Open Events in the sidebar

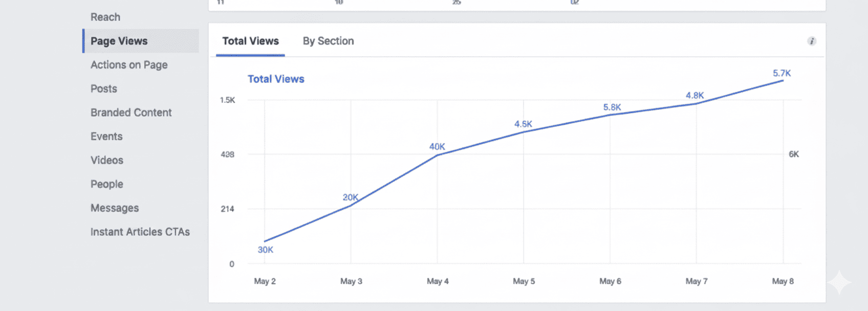[x=106, y=137]
